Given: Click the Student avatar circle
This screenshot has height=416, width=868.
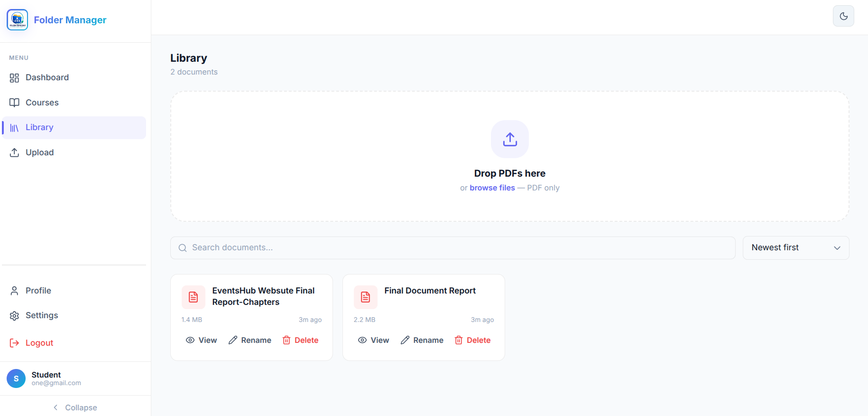Looking at the screenshot, I should pos(16,378).
